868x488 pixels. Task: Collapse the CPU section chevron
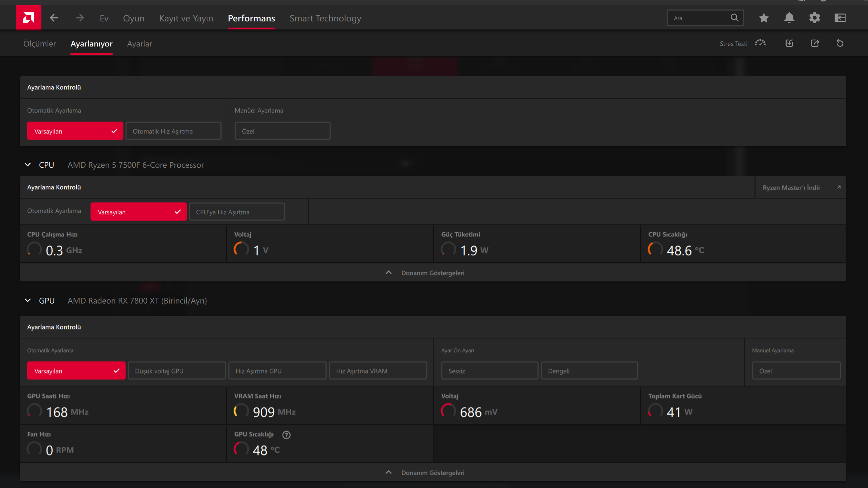pyautogui.click(x=28, y=165)
